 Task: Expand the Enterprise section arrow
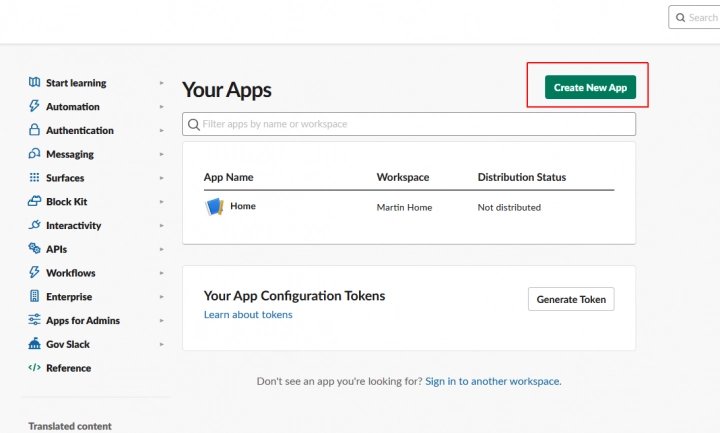click(162, 297)
